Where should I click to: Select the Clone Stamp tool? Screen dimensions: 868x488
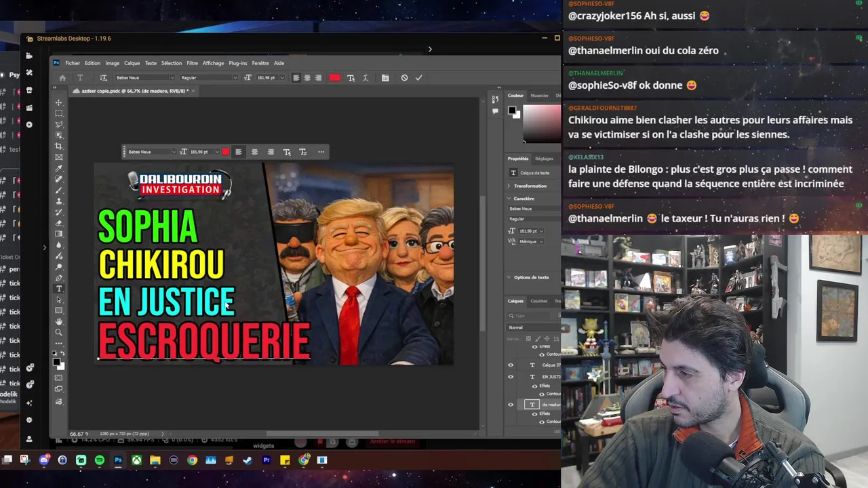[x=59, y=201]
